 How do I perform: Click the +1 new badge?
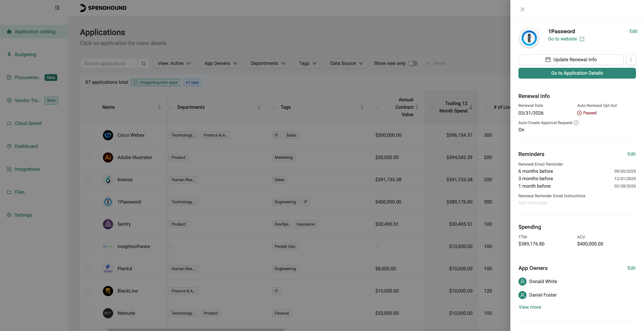click(192, 82)
